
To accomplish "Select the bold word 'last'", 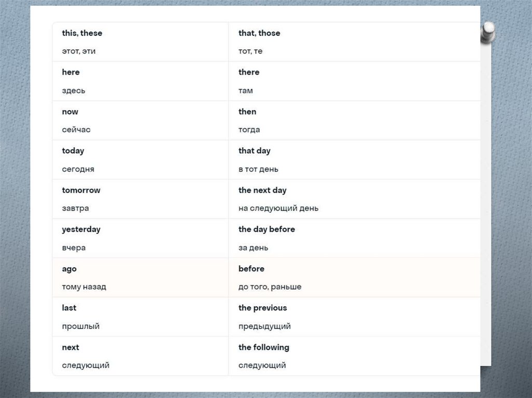I will point(69,308).
